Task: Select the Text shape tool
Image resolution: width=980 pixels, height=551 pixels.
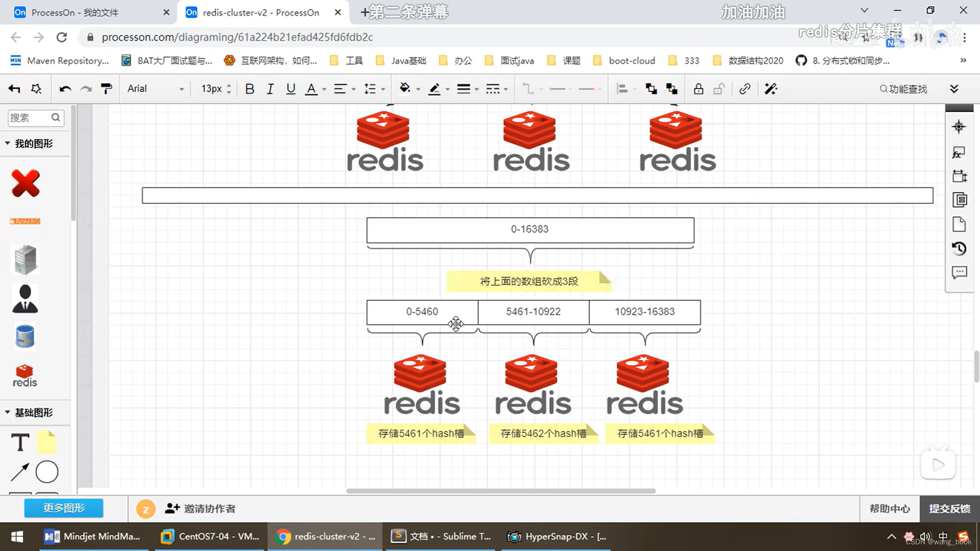Action: click(20, 443)
